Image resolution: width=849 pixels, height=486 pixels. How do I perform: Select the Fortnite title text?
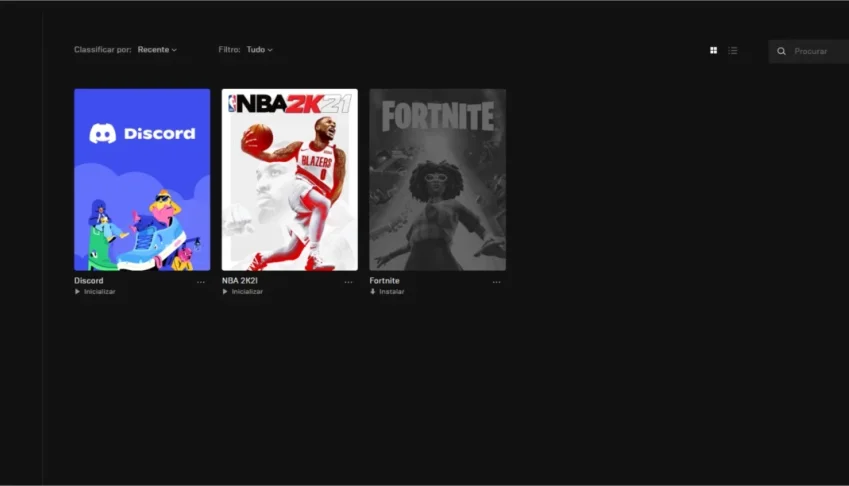(x=384, y=280)
